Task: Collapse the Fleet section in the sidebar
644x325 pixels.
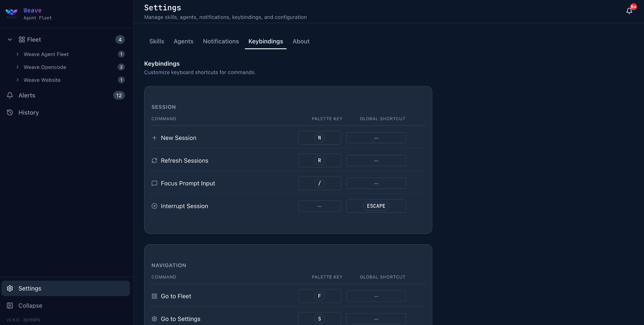Action: [9, 39]
